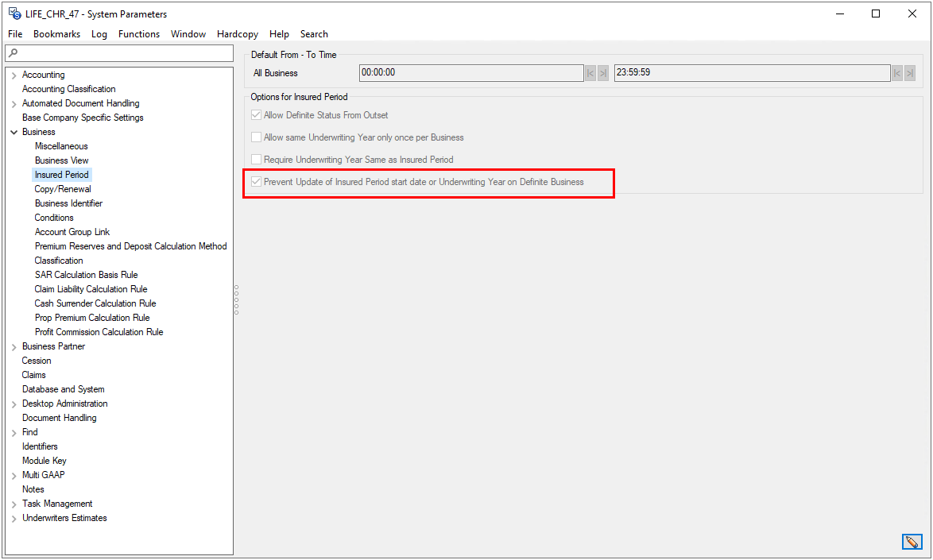
Task: Select SAR Calculation Basis Rule item
Action: 86,275
